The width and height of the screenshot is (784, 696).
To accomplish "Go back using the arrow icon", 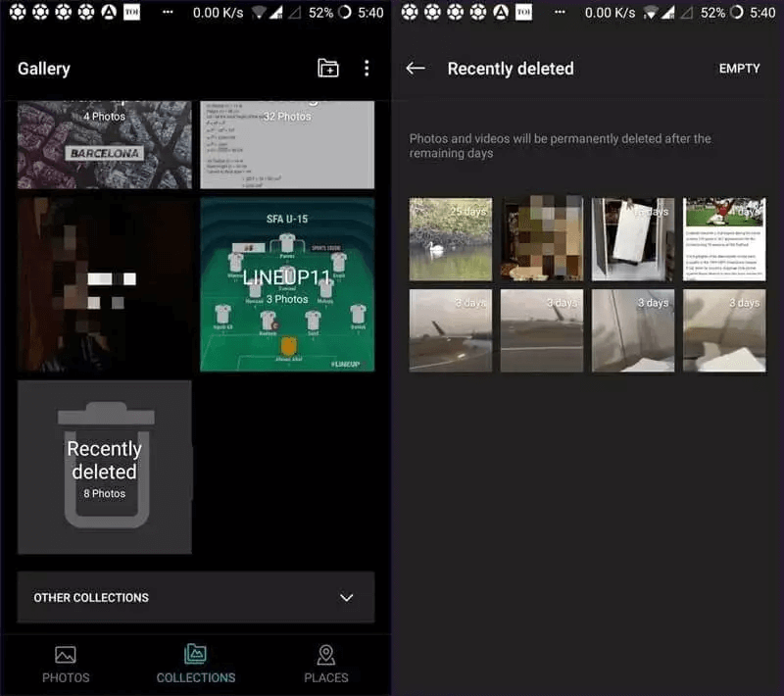I will tap(416, 68).
